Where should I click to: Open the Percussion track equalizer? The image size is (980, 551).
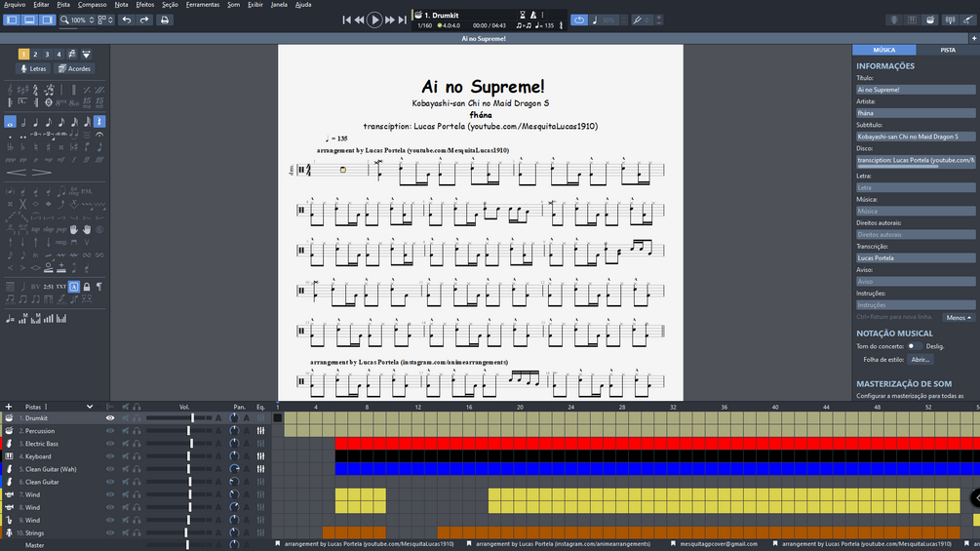pos(260,431)
